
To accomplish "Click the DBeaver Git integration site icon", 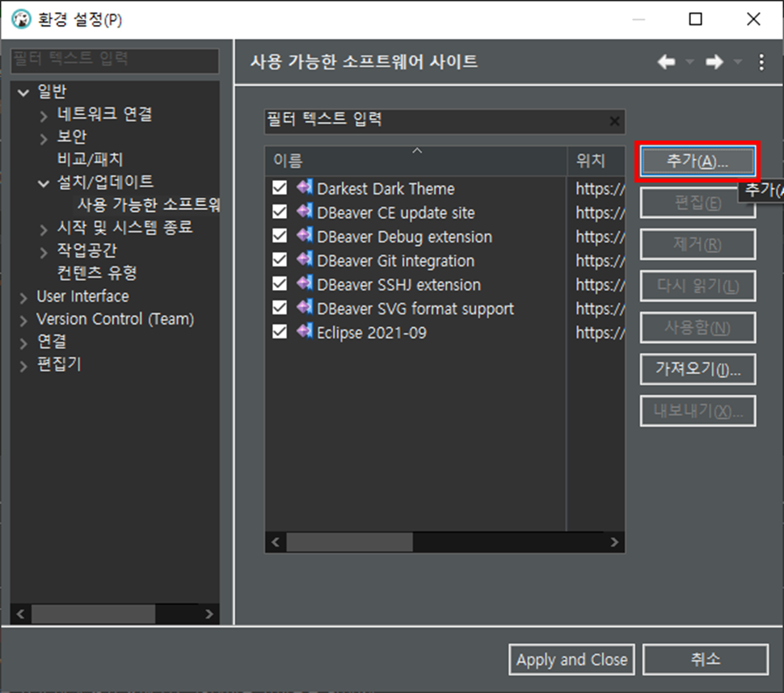I will pyautogui.click(x=305, y=259).
